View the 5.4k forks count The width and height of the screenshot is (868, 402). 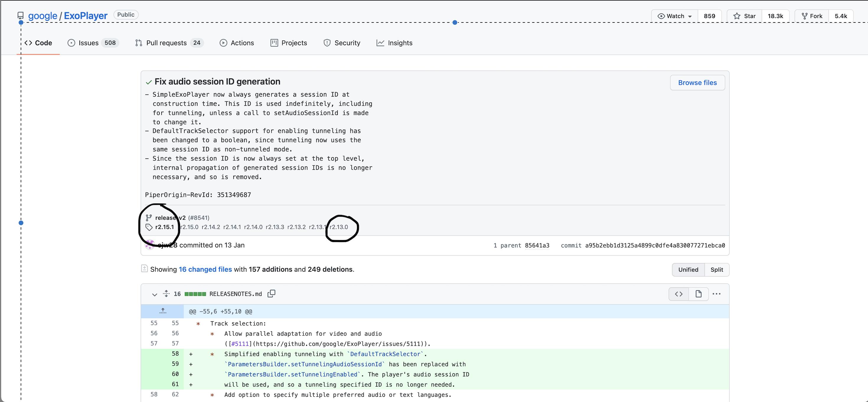[x=841, y=16]
